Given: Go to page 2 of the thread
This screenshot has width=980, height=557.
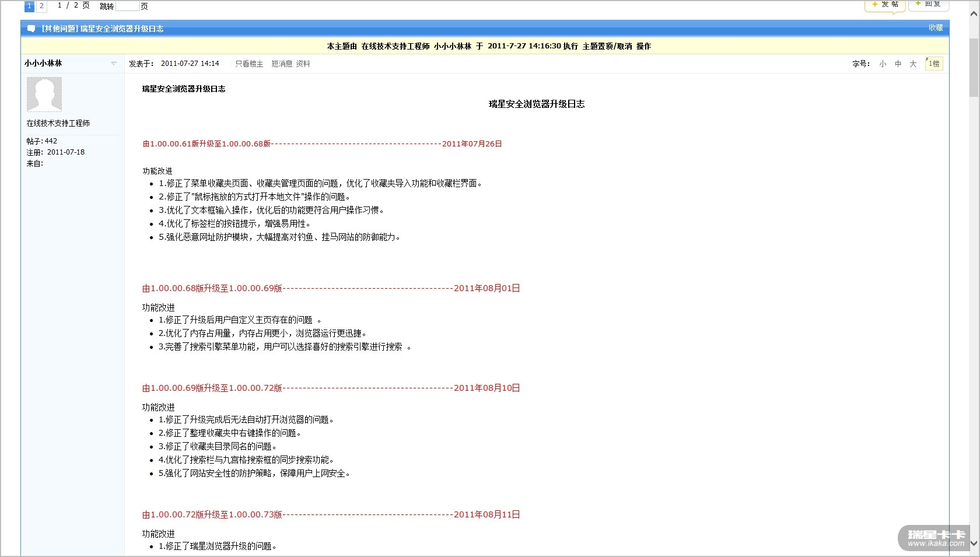Looking at the screenshot, I should pos(41,6).
